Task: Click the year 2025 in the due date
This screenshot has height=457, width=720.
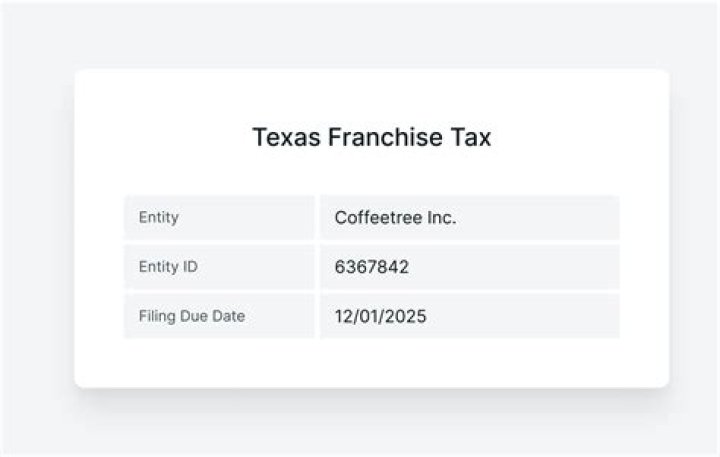Action: 404,316
